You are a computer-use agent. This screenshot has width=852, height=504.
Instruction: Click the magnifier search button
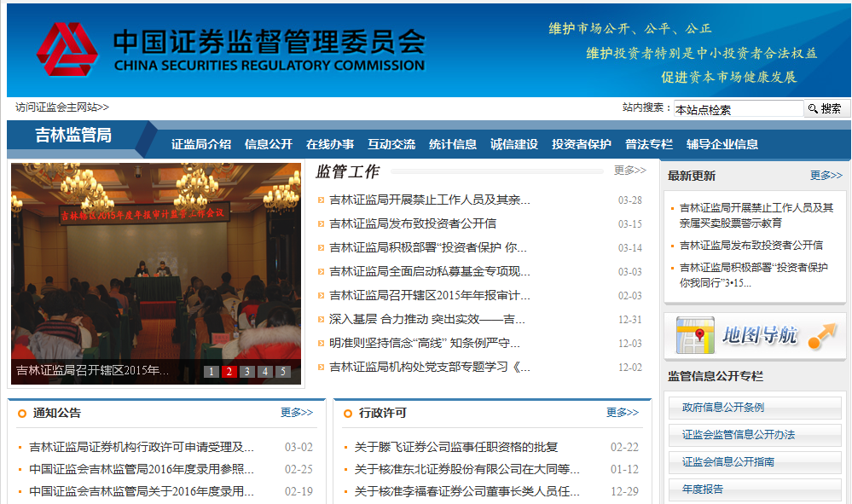point(826,108)
